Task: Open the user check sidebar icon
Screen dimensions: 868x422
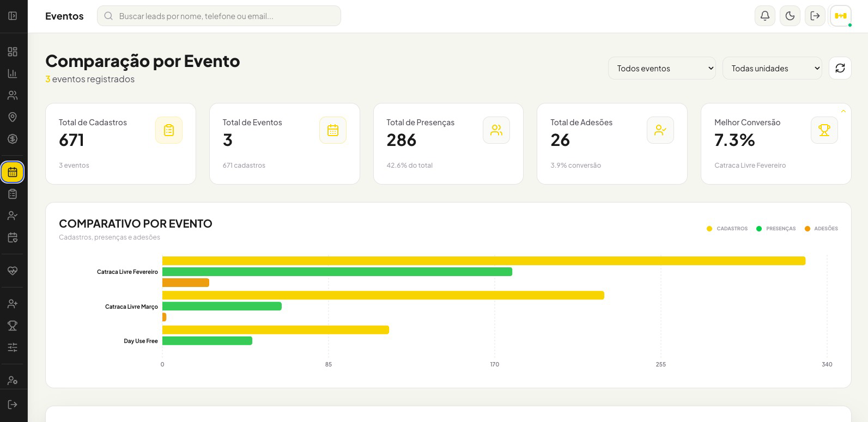Action: point(13,216)
